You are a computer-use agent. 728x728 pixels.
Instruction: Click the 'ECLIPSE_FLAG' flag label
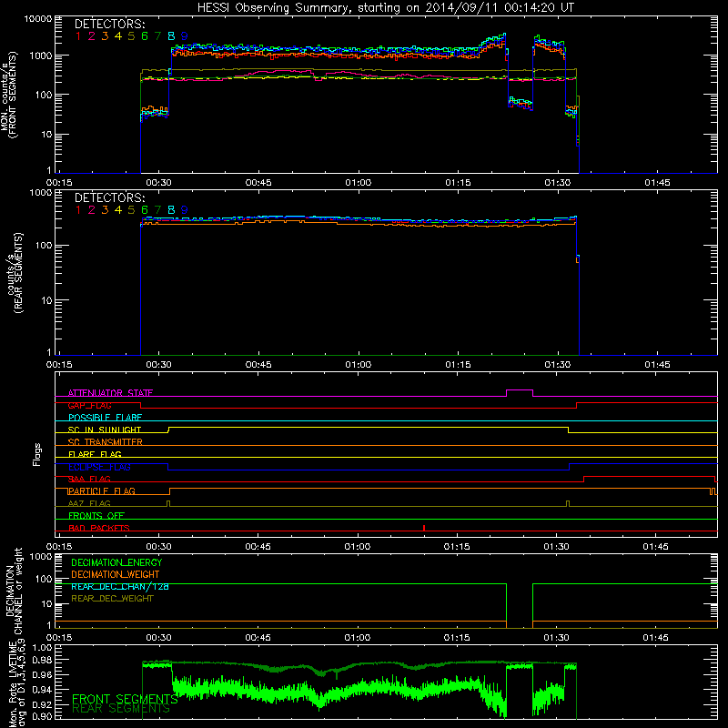click(x=99, y=467)
